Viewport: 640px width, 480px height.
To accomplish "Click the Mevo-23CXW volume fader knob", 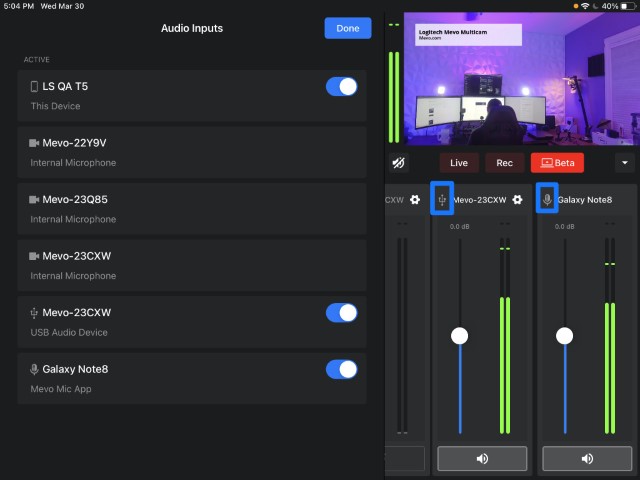I will tap(459, 336).
